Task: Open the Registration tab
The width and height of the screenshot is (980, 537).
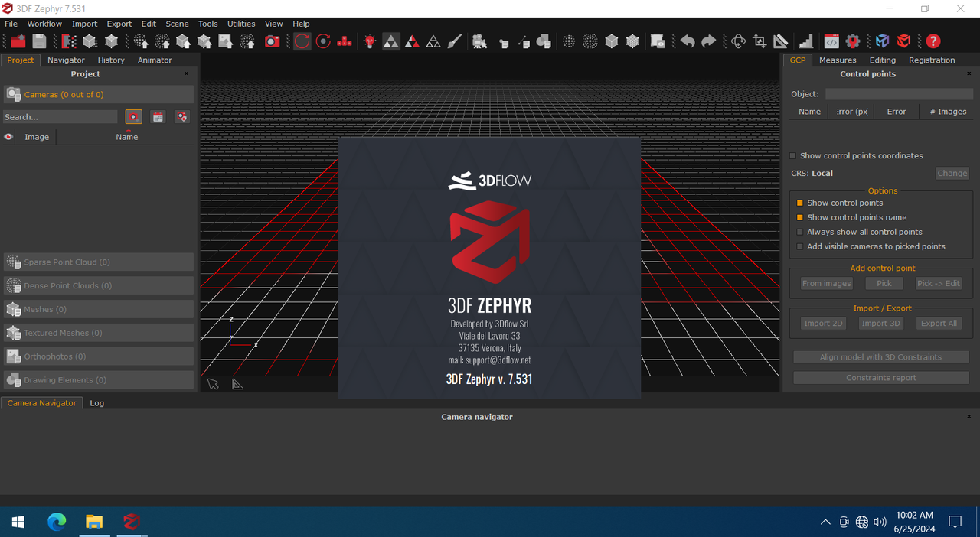Action: pyautogui.click(x=932, y=60)
